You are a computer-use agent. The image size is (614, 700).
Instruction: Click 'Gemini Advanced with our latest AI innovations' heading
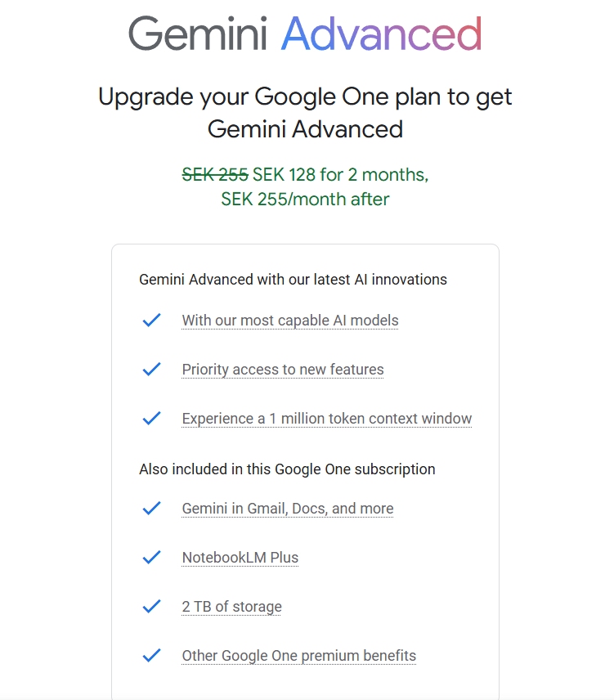[294, 280]
